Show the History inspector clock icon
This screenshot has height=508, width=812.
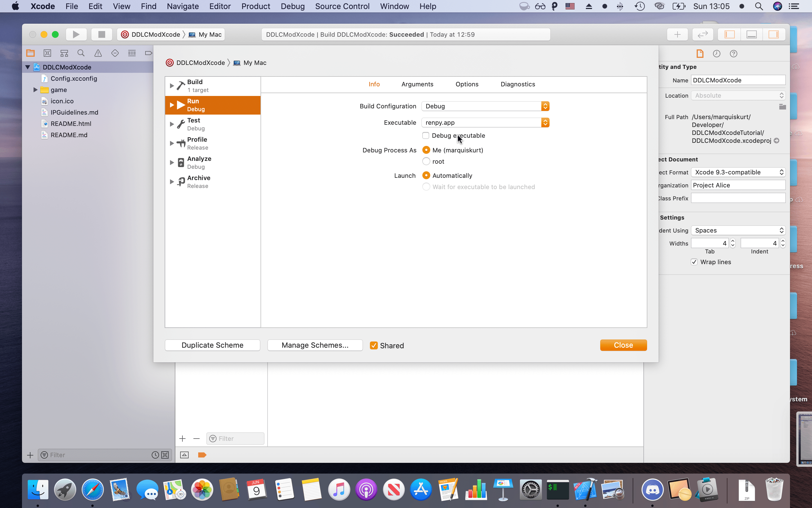click(717, 53)
